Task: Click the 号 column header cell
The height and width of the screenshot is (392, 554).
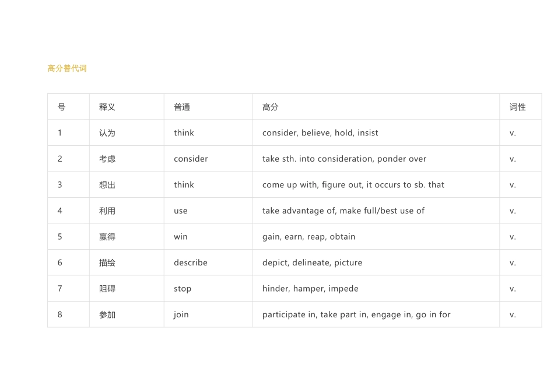Action: point(61,107)
